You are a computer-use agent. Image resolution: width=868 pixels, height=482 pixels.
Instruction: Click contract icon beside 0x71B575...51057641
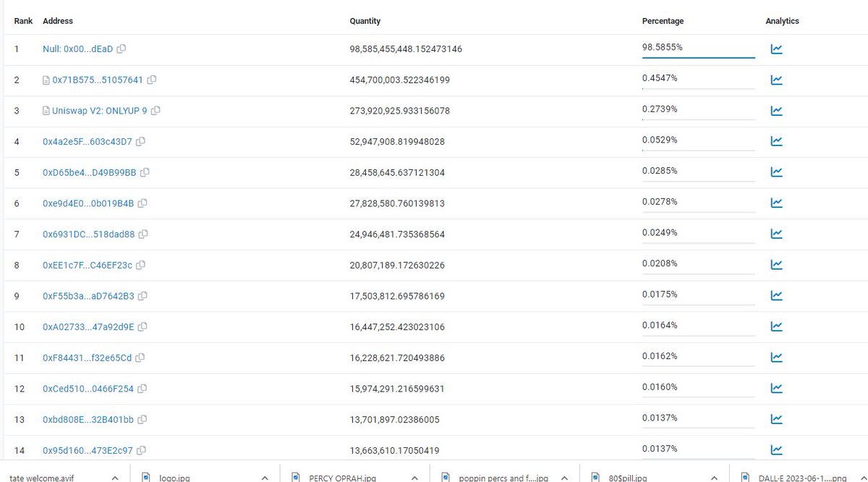pos(46,80)
